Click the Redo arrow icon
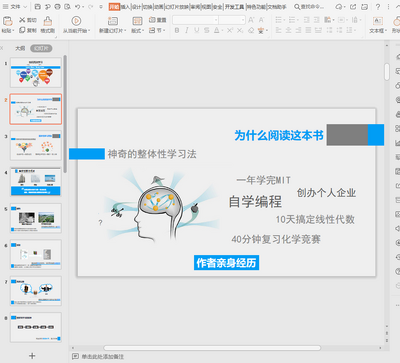 (x=91, y=7)
